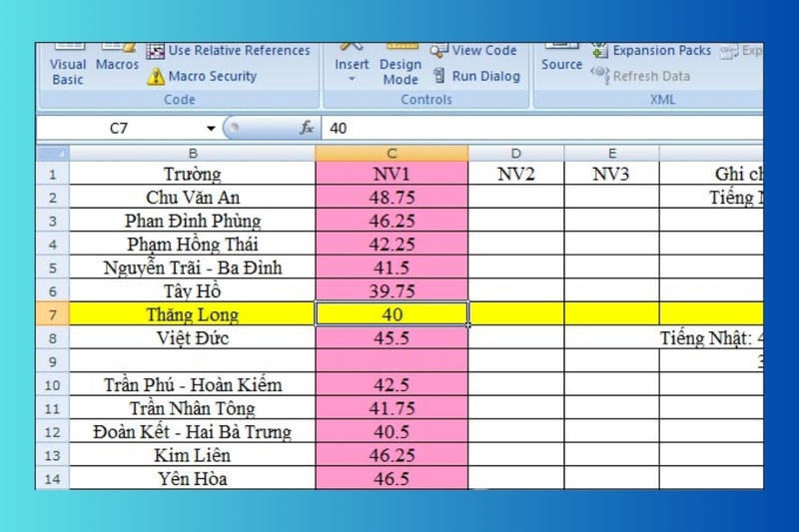Click the header cell NV1
Viewport: 799px width, 532px height.
pyautogui.click(x=392, y=174)
